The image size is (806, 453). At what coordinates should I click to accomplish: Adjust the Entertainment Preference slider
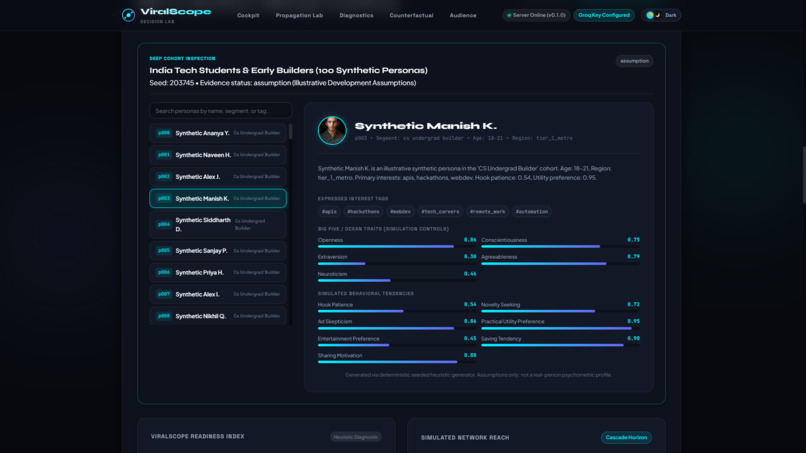pos(397,345)
